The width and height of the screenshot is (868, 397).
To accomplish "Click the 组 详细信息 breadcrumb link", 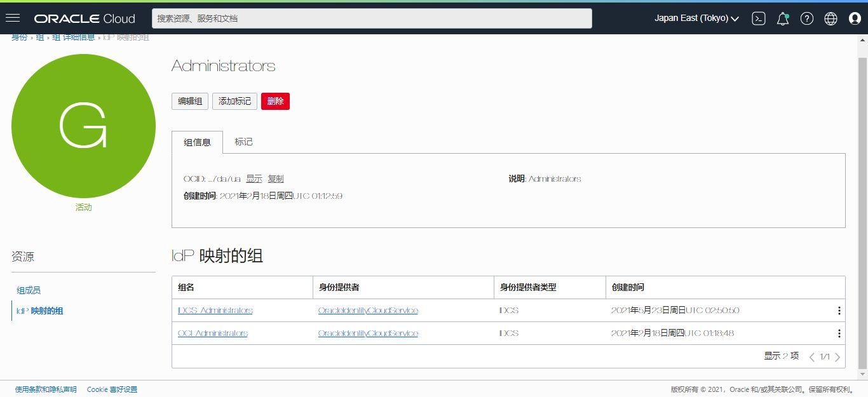I will pyautogui.click(x=74, y=37).
